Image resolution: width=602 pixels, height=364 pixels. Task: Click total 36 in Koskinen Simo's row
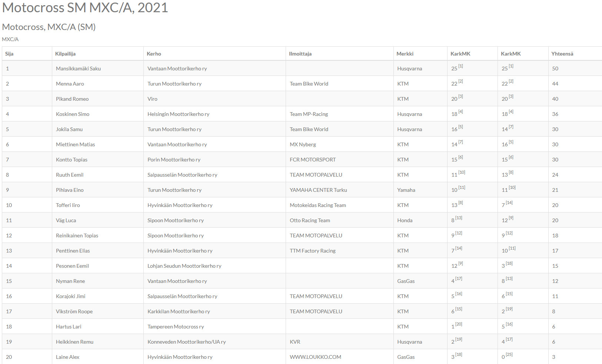555,114
